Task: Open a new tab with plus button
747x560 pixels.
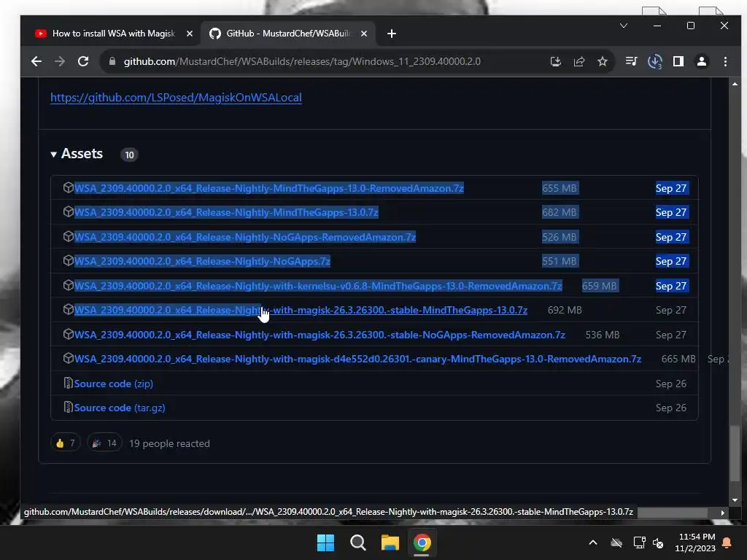Action: click(392, 34)
